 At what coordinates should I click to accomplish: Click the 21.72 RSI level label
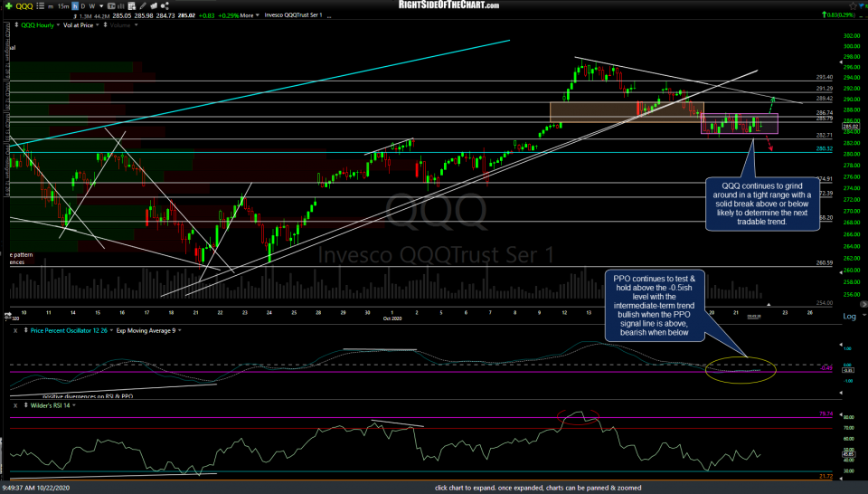coord(826,476)
